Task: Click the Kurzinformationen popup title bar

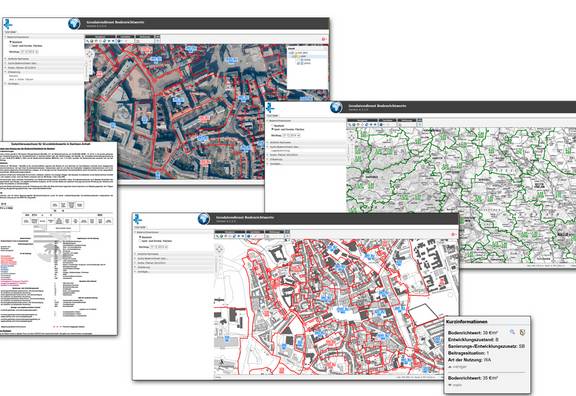Action: [x=487, y=322]
